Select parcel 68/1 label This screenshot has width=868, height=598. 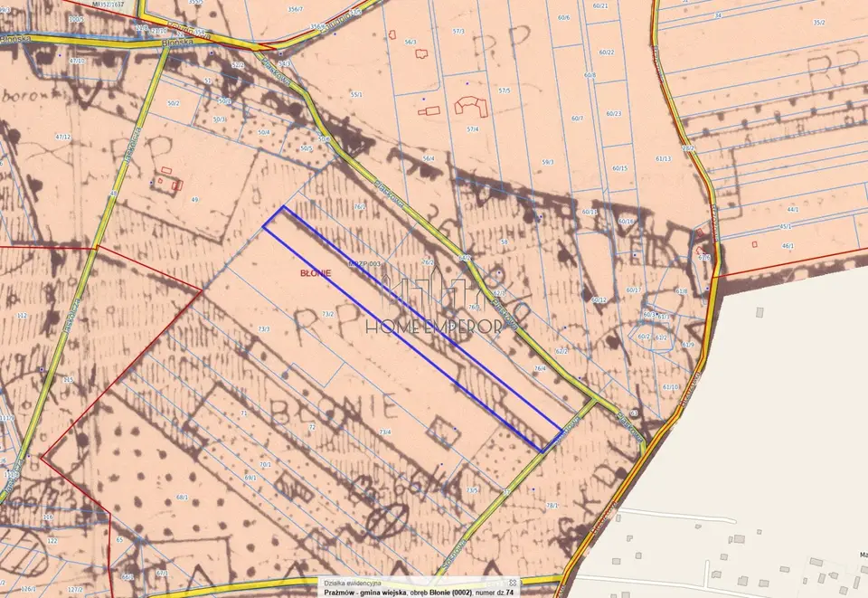pos(182,497)
